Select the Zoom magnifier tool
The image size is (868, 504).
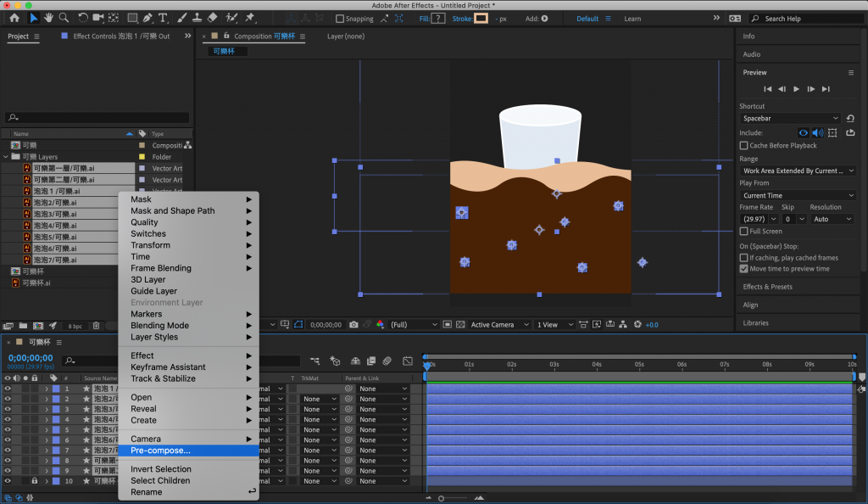coord(64,18)
